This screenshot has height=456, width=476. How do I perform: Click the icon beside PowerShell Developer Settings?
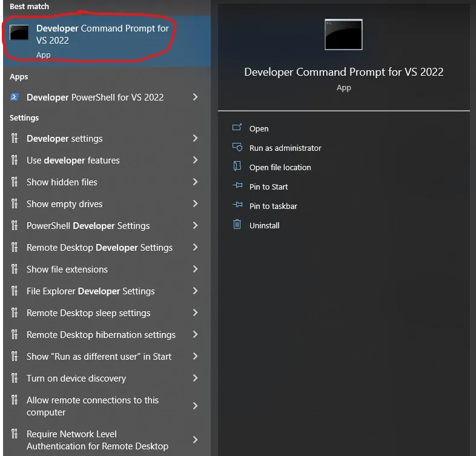tap(15, 225)
